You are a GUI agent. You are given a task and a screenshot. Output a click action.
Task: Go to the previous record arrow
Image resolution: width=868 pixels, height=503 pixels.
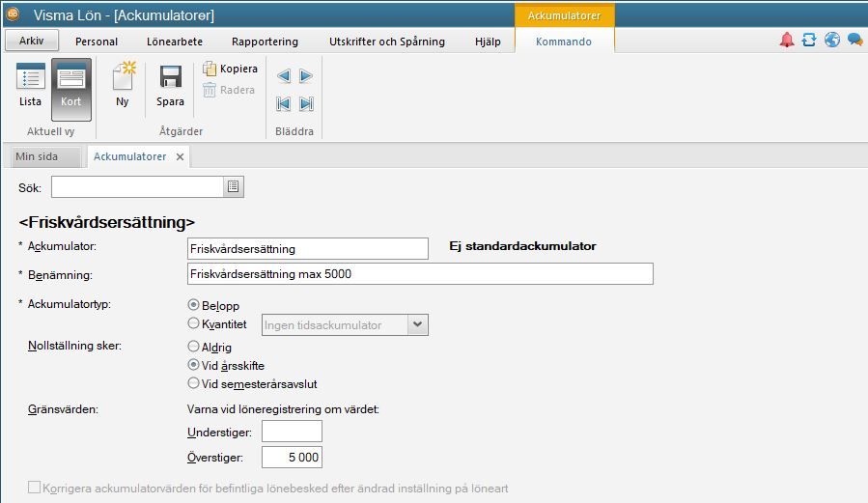point(284,75)
